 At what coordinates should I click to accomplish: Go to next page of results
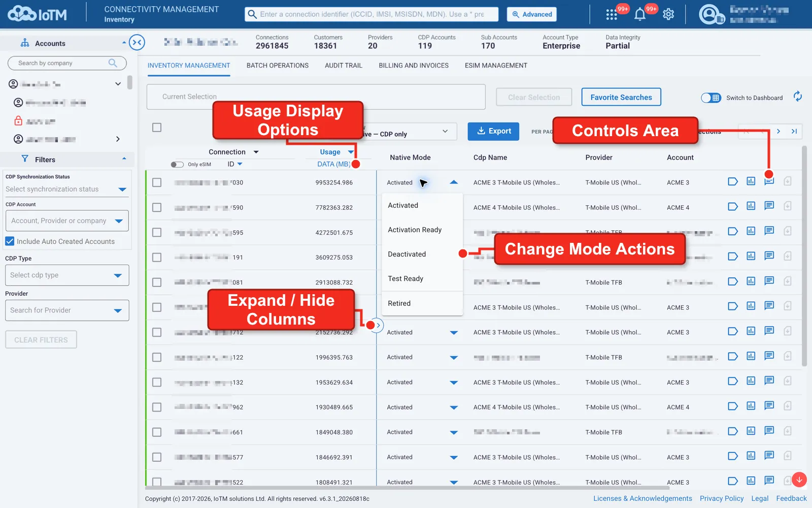pyautogui.click(x=778, y=132)
